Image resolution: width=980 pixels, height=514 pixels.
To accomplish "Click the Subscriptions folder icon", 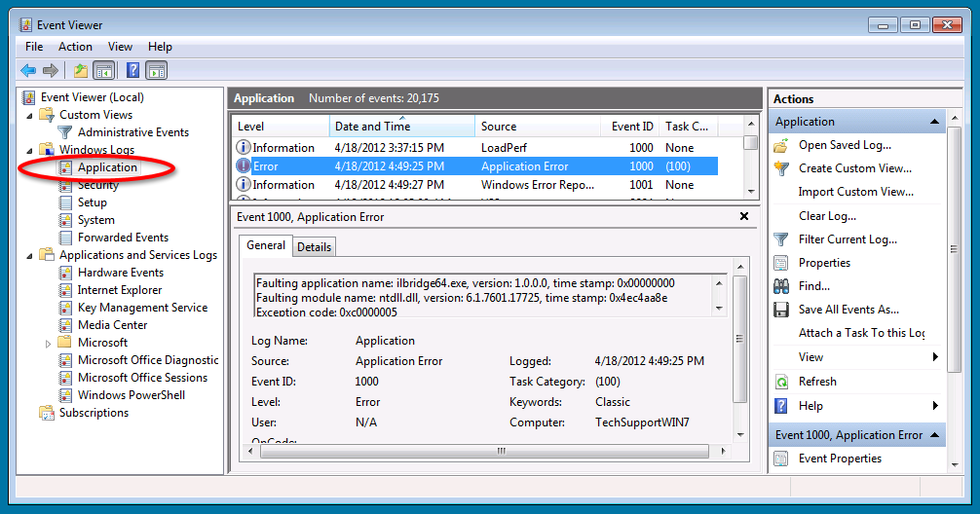I will tap(47, 413).
